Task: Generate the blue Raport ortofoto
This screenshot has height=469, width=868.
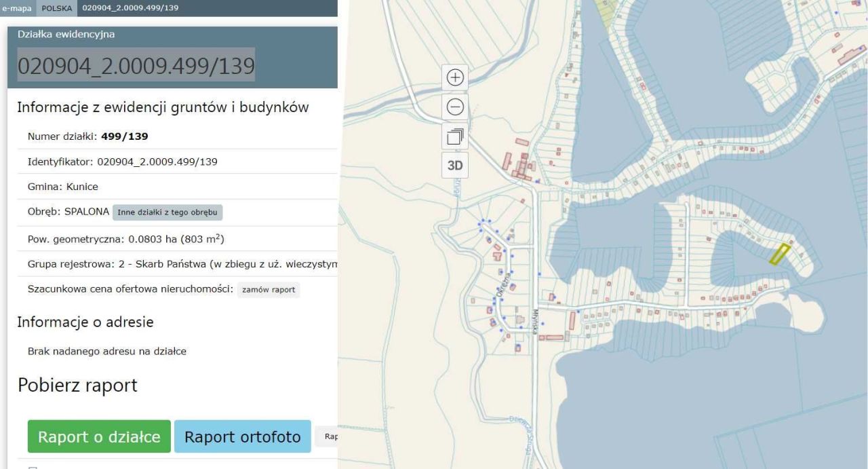Action: 242,436
